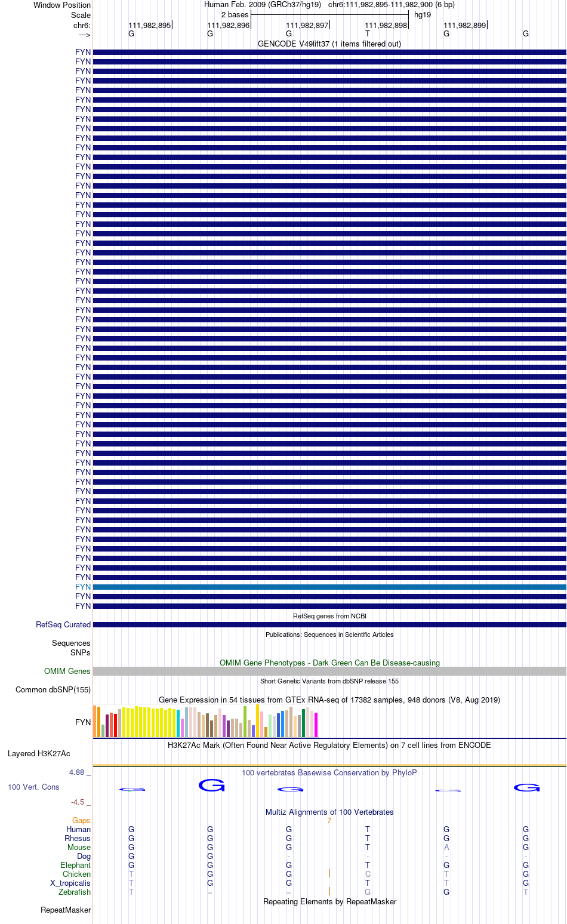Select the Elephant species row label

[75, 865]
